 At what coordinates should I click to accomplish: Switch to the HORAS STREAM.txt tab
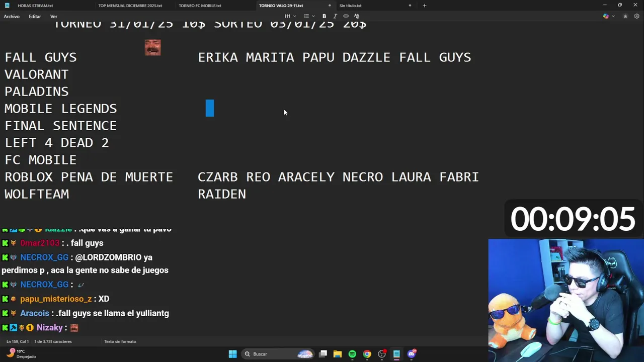35,6
